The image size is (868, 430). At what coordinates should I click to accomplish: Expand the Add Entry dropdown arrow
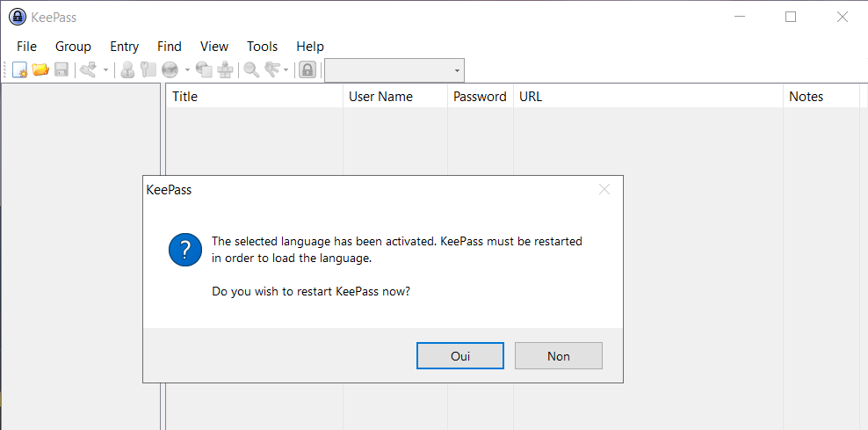tap(105, 70)
